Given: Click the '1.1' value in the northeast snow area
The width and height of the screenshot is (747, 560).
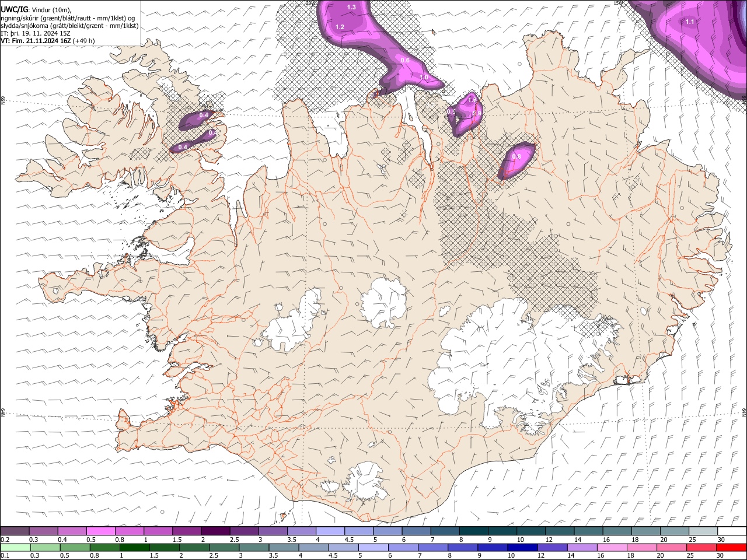Looking at the screenshot, I should pyautogui.click(x=690, y=22).
